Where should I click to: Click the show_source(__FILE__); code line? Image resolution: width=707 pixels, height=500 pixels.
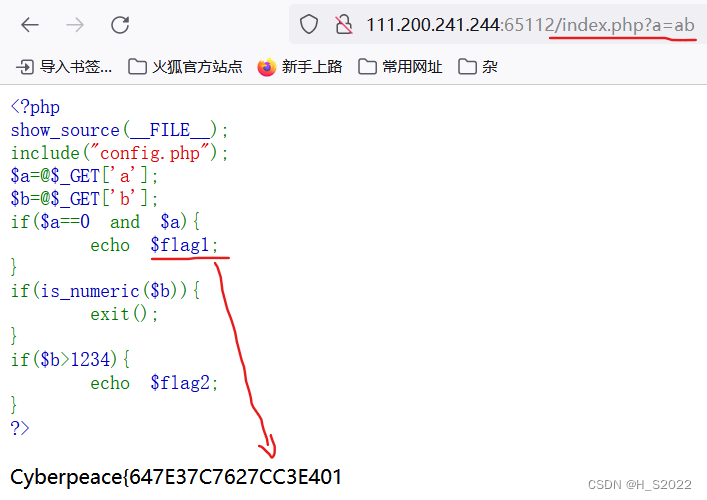click(119, 130)
